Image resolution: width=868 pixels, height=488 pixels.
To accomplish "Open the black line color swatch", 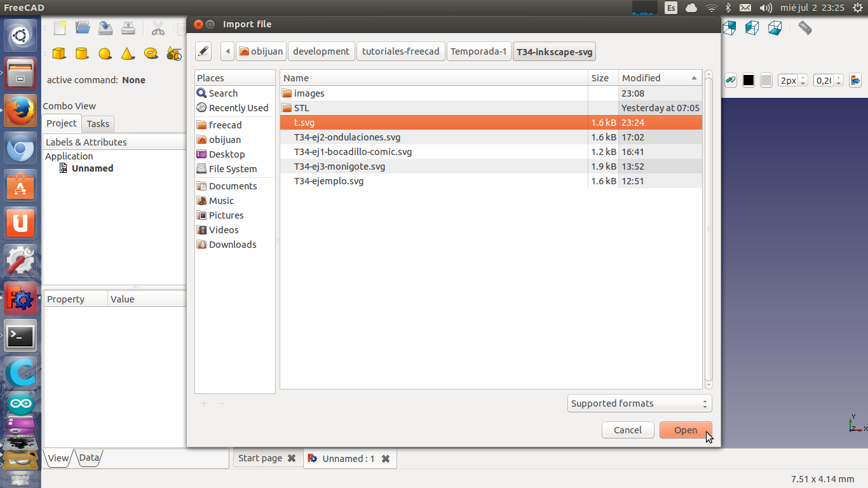I will (x=749, y=80).
